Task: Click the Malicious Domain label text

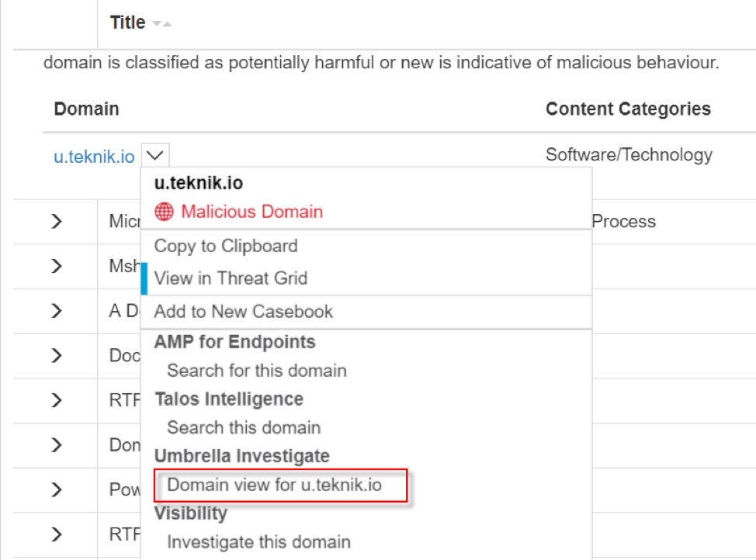Action: (251, 212)
